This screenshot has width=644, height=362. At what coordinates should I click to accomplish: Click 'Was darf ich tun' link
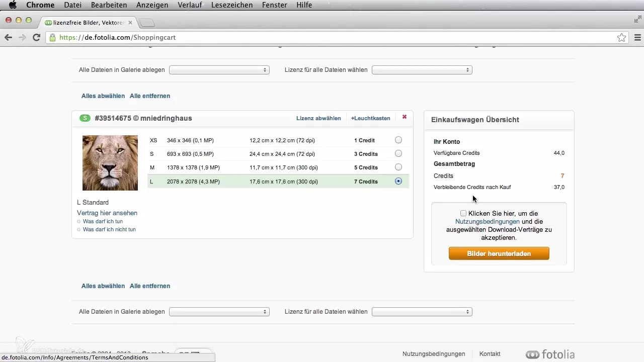103,221
